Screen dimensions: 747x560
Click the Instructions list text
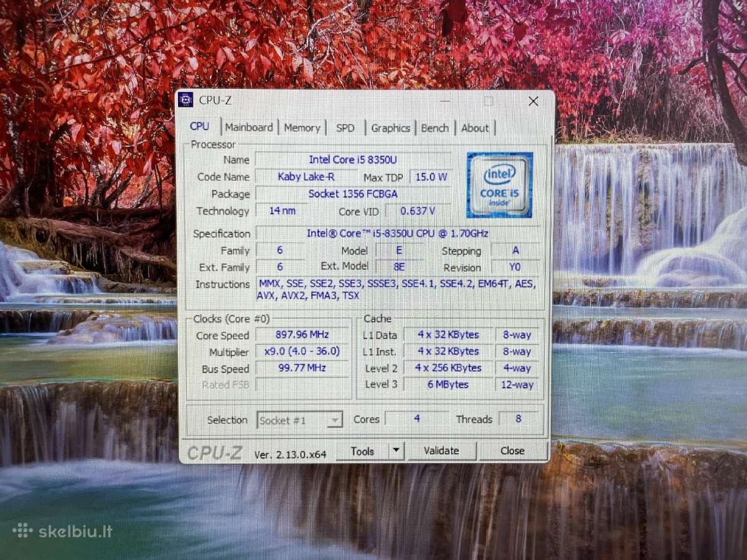coord(396,289)
